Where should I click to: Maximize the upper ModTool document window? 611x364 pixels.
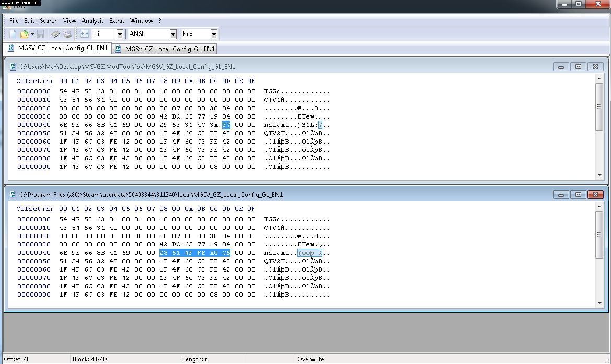click(x=578, y=67)
